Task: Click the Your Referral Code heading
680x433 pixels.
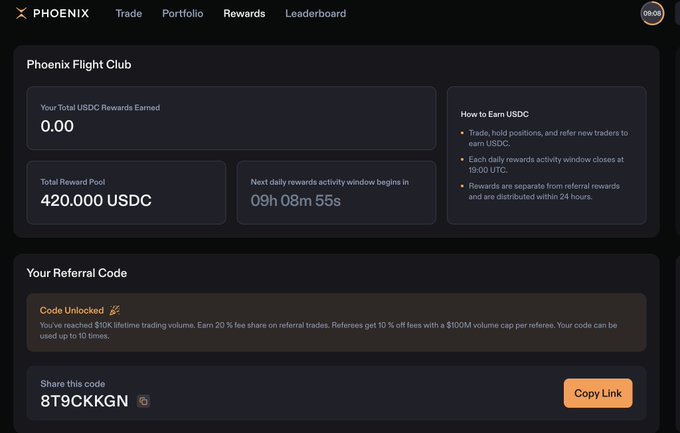Action: point(77,273)
